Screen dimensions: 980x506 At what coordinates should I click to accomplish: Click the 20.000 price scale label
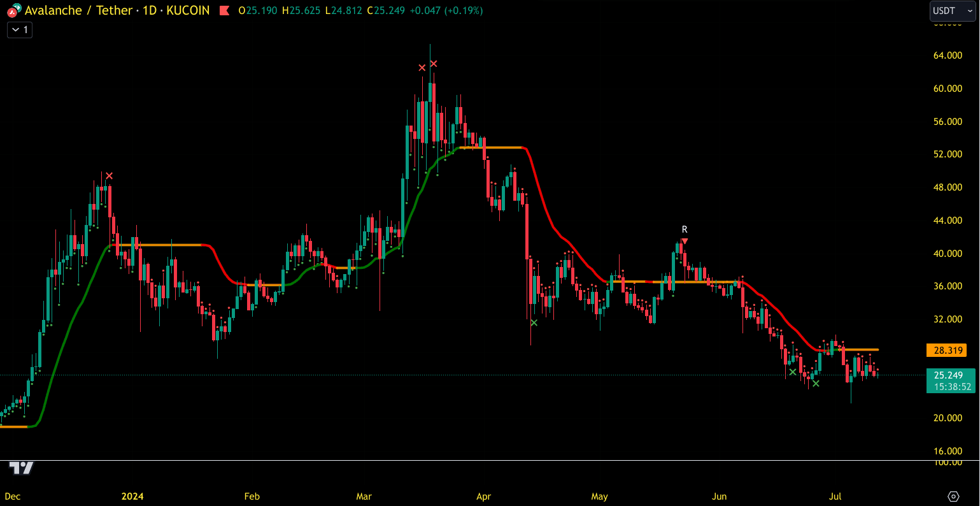948,418
